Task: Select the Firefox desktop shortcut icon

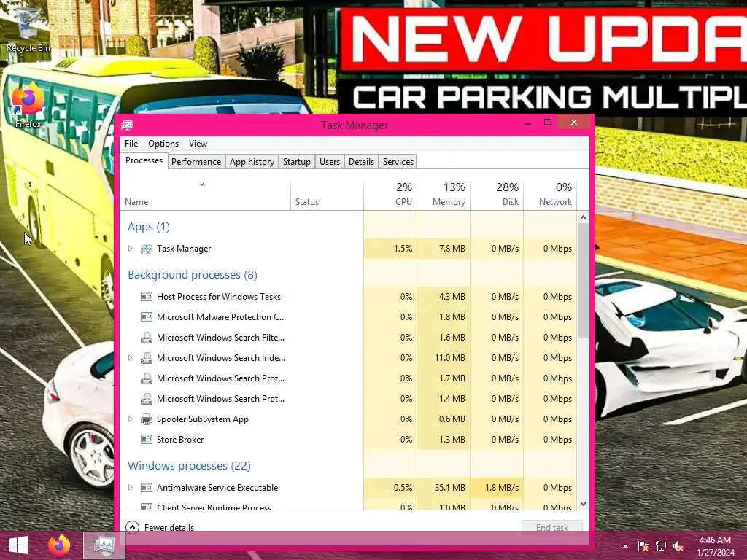Action: pos(28,105)
